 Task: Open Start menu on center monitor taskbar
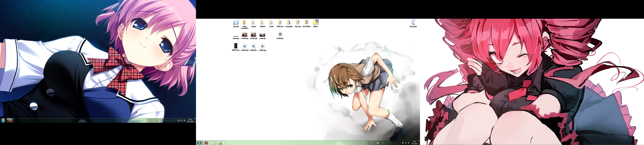pyautogui.click(x=199, y=143)
